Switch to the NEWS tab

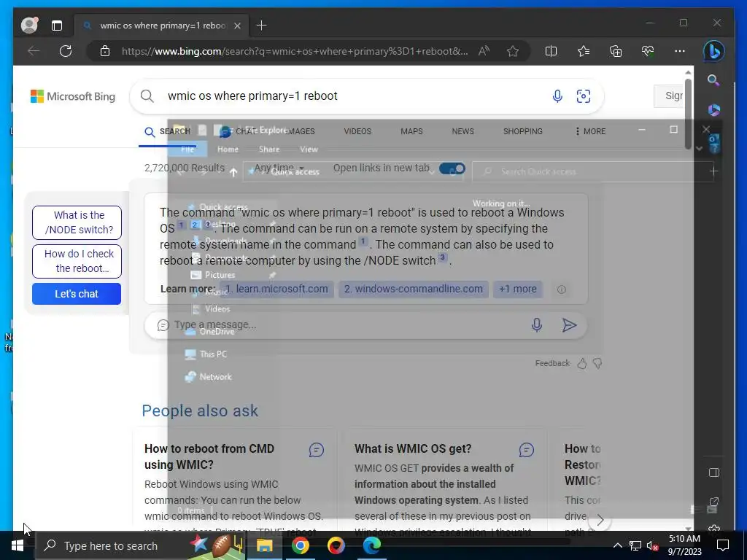(462, 131)
